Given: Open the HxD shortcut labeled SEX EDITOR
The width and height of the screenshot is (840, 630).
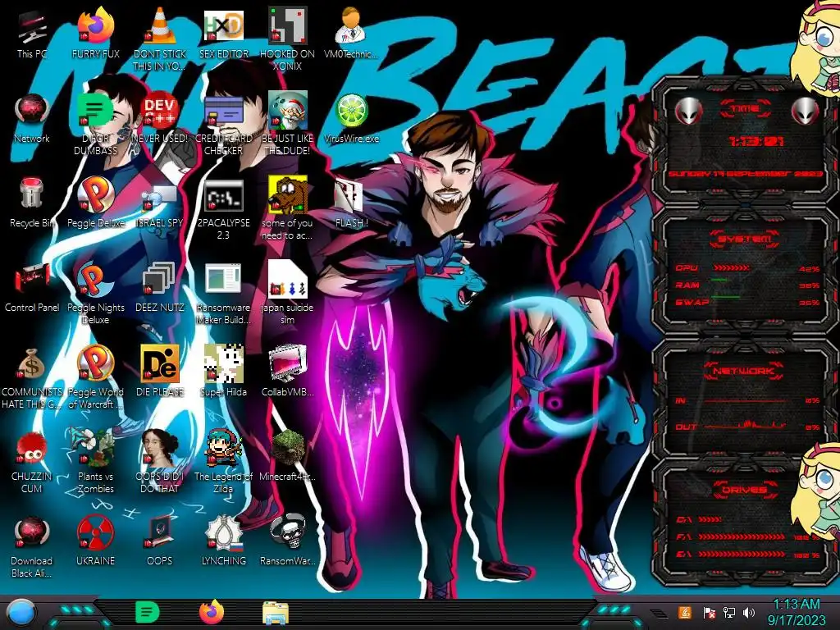Looking at the screenshot, I should (x=223, y=34).
